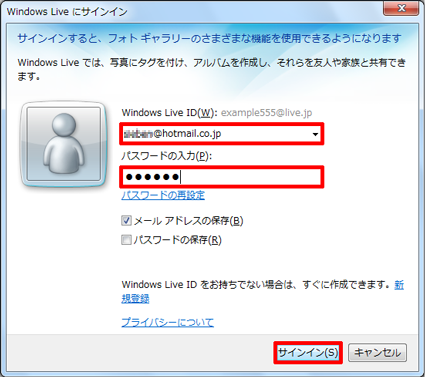Click the example555@live.jp hint text
Viewport: 425px width, 377px height.
click(x=267, y=113)
